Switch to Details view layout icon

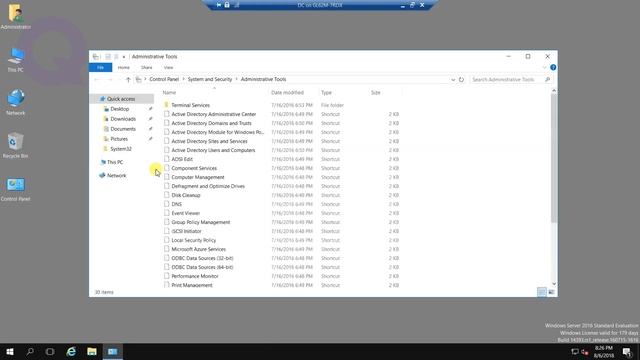(542, 292)
